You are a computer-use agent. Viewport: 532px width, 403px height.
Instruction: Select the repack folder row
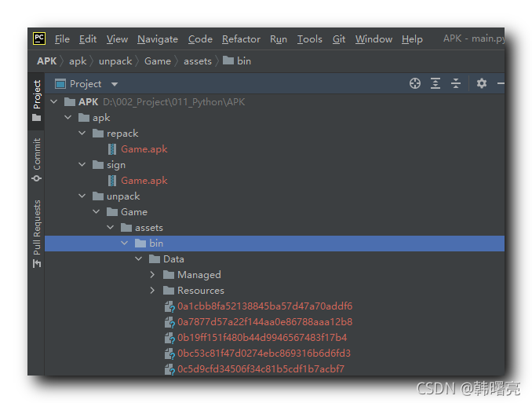coord(275,134)
